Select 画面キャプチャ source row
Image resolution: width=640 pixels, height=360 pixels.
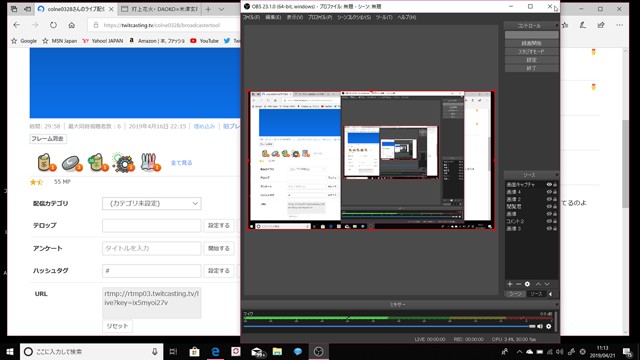pyautogui.click(x=531, y=184)
